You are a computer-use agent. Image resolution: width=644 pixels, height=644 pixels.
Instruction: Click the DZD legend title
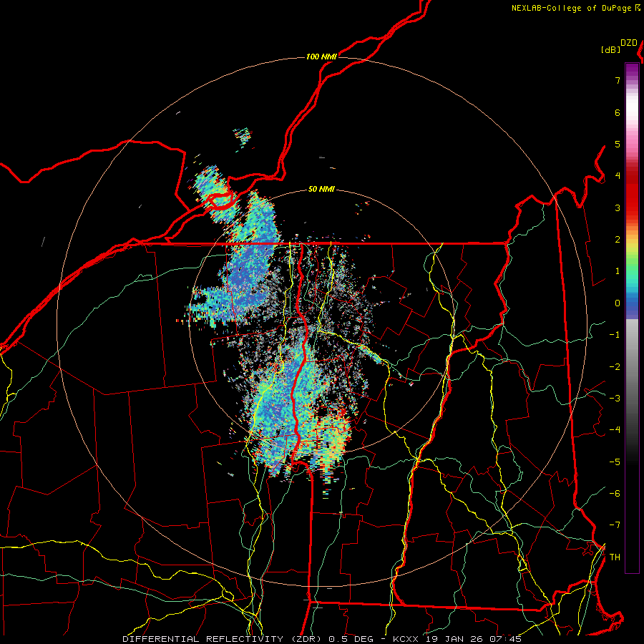(629, 43)
